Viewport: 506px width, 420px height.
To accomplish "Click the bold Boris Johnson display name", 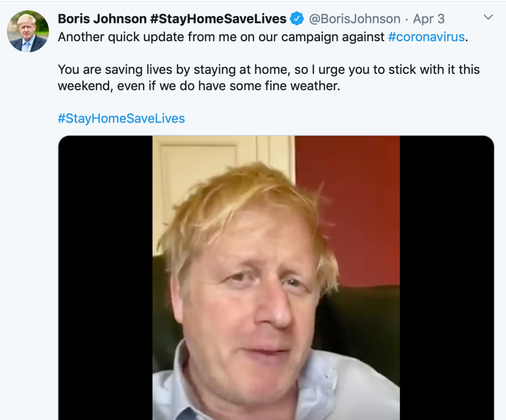I will (102, 19).
